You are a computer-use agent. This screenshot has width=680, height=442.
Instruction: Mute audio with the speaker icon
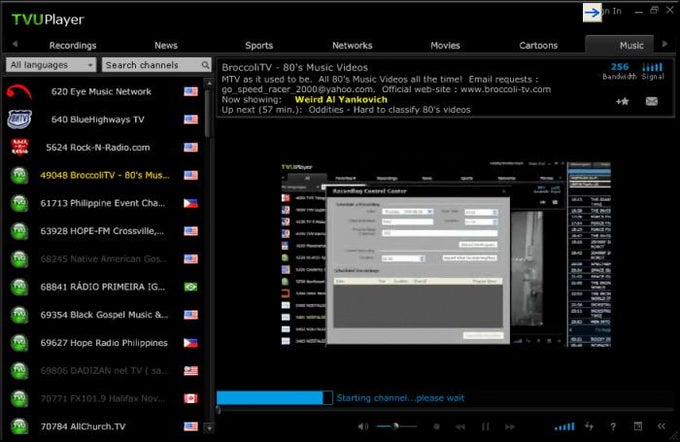tap(363, 427)
